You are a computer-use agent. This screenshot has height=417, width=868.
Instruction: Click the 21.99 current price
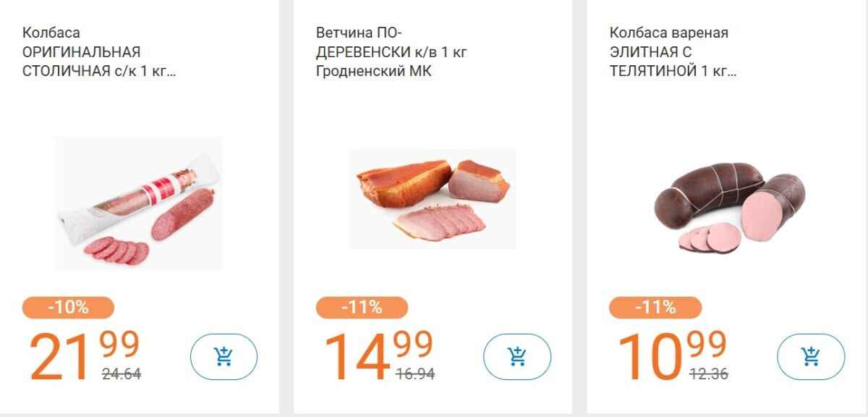(x=83, y=355)
